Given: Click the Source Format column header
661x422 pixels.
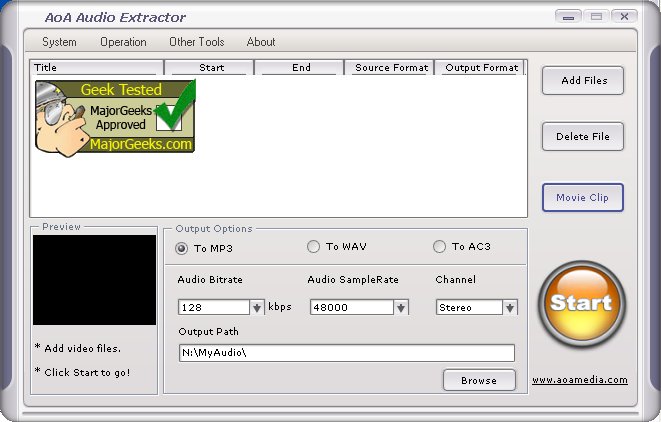Looking at the screenshot, I should point(390,67).
